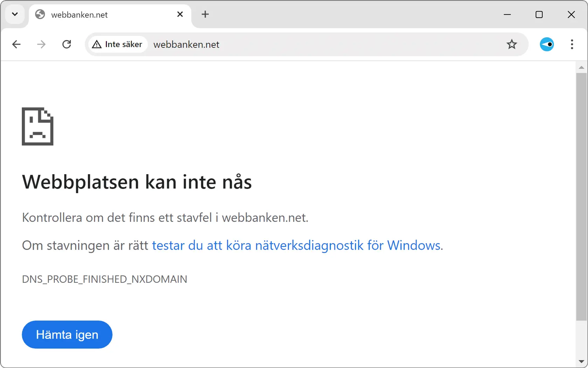Screen dimensions: 588x368
Task: Open the nätverksdiagnostik för Windows link
Action: pos(297,245)
